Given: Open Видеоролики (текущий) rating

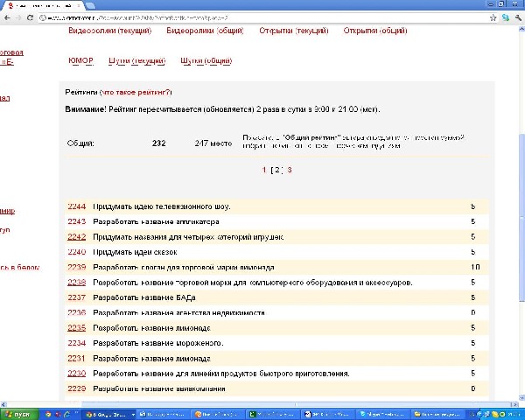Looking at the screenshot, I should pos(110,31).
